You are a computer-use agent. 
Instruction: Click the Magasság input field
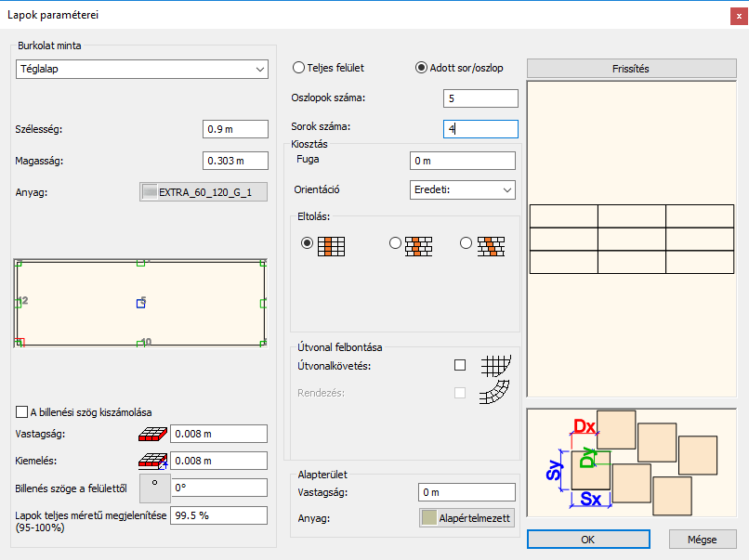pos(235,161)
